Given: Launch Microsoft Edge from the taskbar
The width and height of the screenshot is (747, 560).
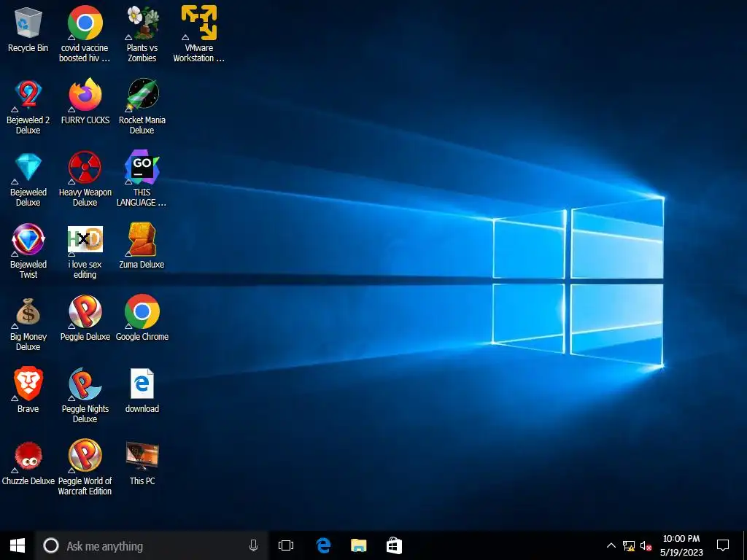Looking at the screenshot, I should 323,545.
